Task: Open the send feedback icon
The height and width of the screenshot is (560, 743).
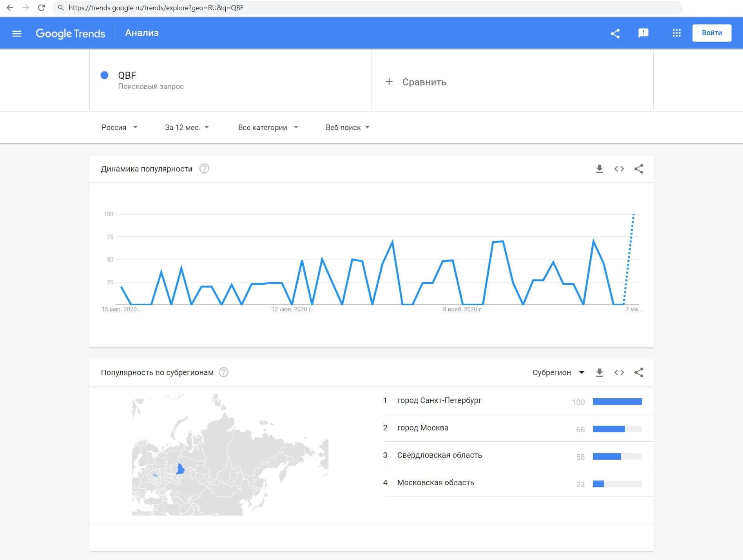Action: [x=643, y=33]
